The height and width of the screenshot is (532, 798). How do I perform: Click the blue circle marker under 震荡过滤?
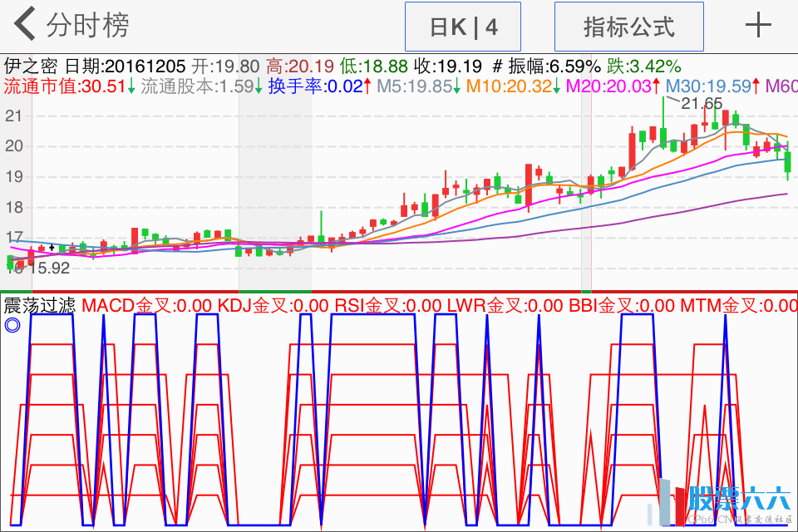[12, 325]
